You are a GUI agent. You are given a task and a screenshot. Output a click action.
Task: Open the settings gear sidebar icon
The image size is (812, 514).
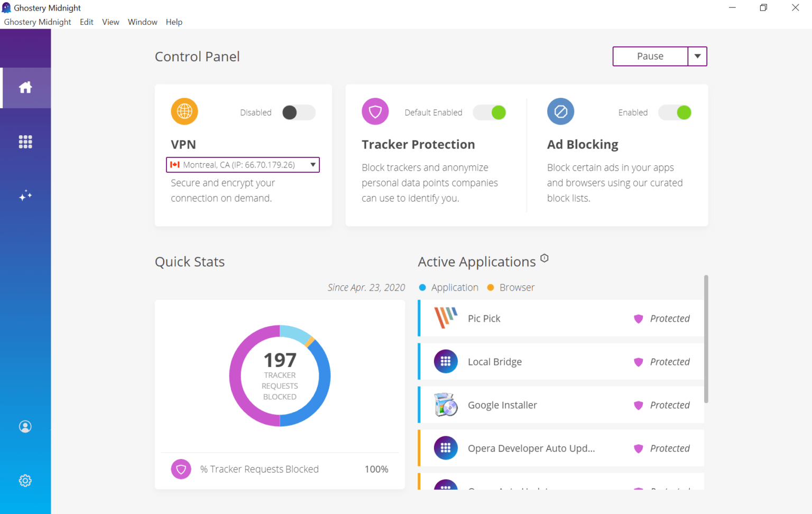click(x=25, y=481)
